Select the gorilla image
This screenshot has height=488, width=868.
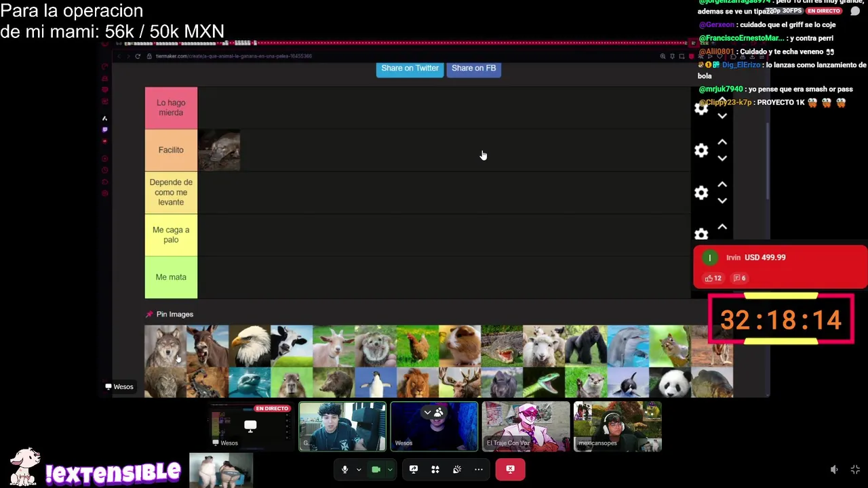586,346
